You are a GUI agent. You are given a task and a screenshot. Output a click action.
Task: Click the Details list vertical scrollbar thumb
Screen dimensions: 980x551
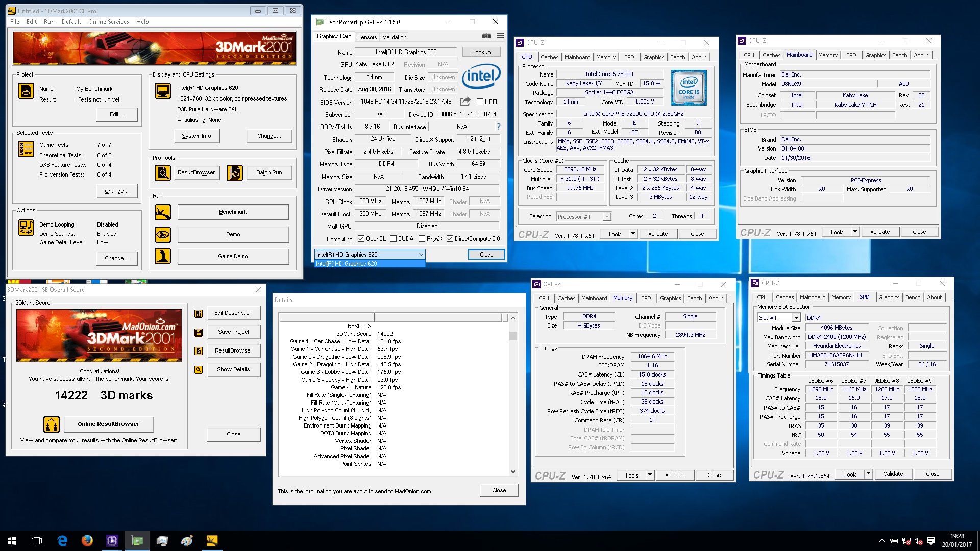point(513,336)
